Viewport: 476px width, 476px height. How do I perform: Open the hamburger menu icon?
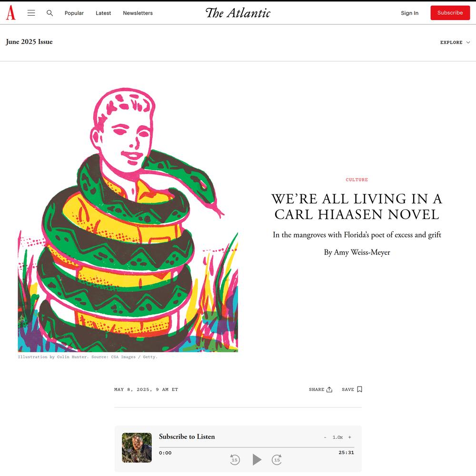click(31, 13)
